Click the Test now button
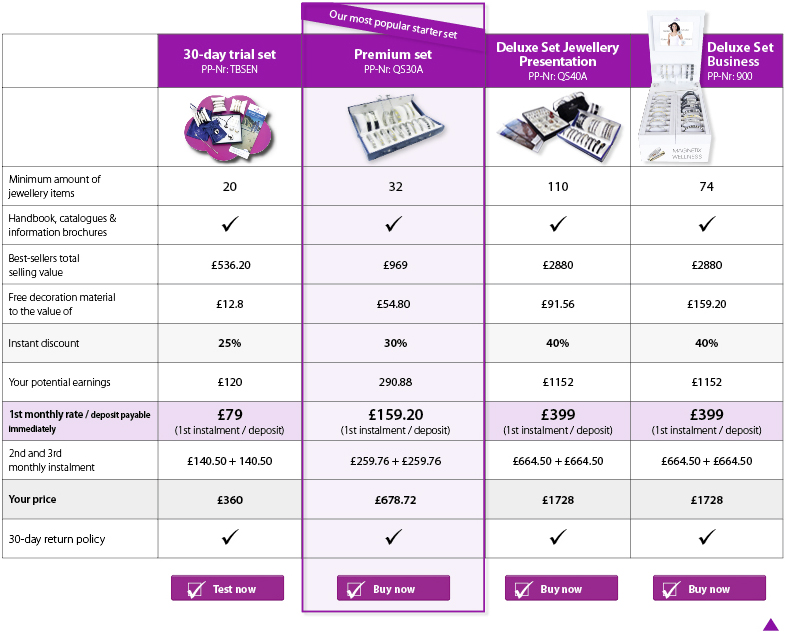This screenshot has height=632, width=786. [228, 588]
